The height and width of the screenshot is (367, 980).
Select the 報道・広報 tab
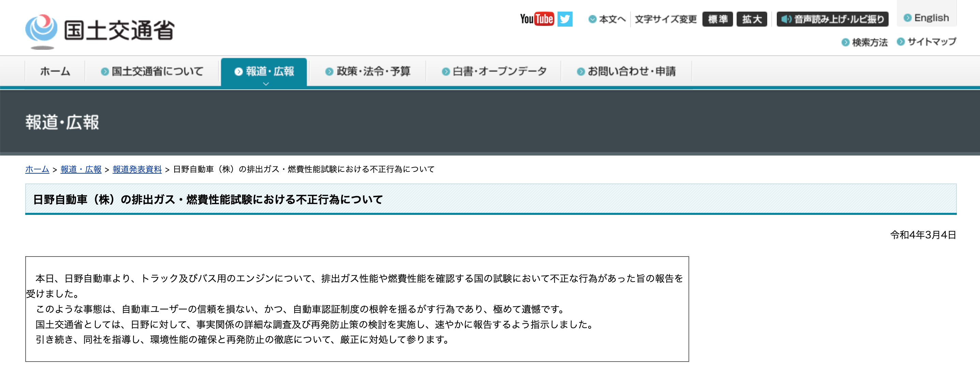pos(264,71)
